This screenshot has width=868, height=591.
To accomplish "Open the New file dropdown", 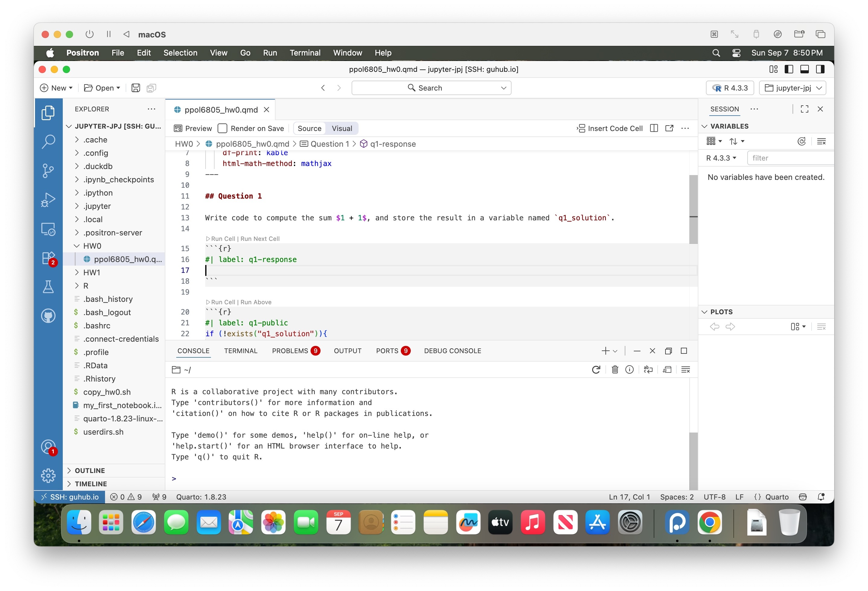I will 56,88.
